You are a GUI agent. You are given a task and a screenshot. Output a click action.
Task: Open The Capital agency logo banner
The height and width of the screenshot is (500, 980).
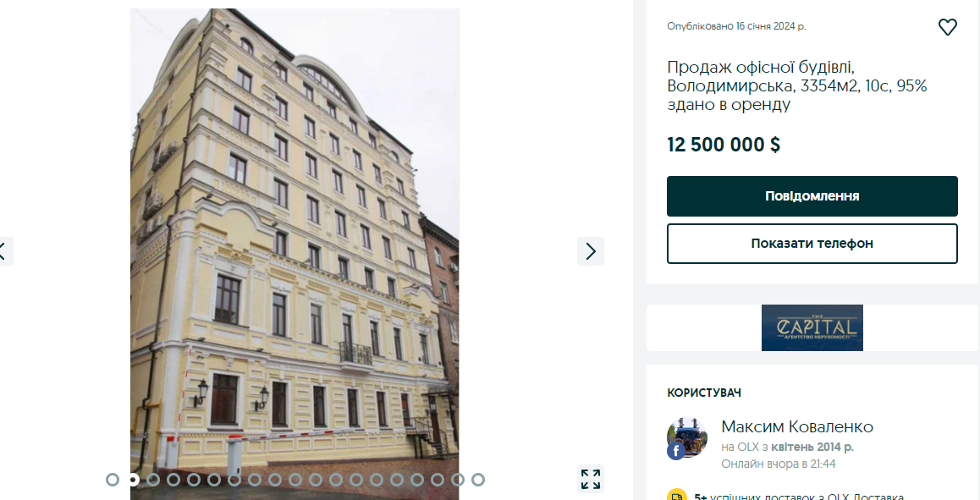pyautogui.click(x=812, y=327)
